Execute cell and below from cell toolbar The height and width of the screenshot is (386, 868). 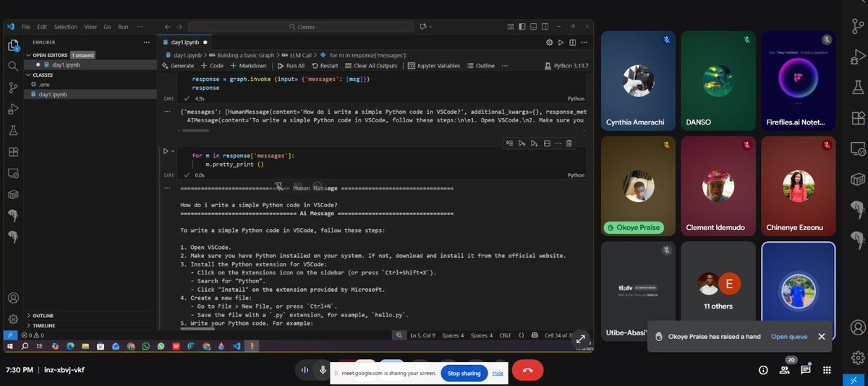pos(535,143)
